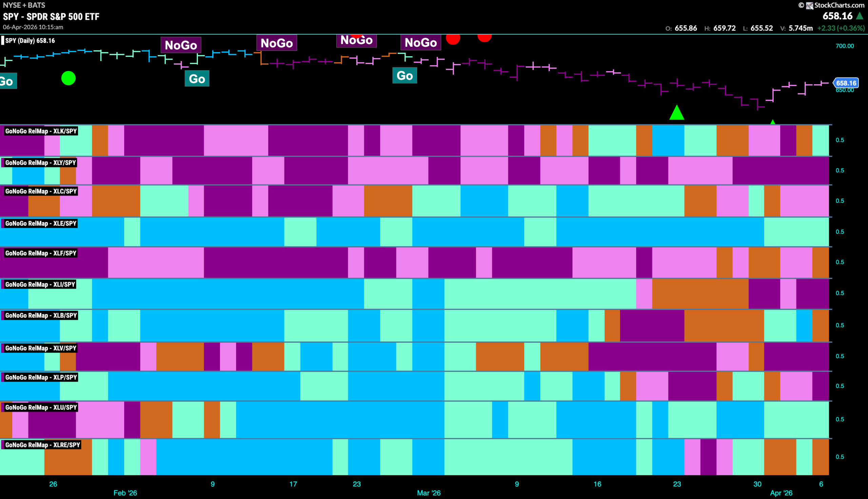Select the GoNoGo RelMap - XLRE/SPY label
This screenshot has height=499, width=868.
(42, 445)
